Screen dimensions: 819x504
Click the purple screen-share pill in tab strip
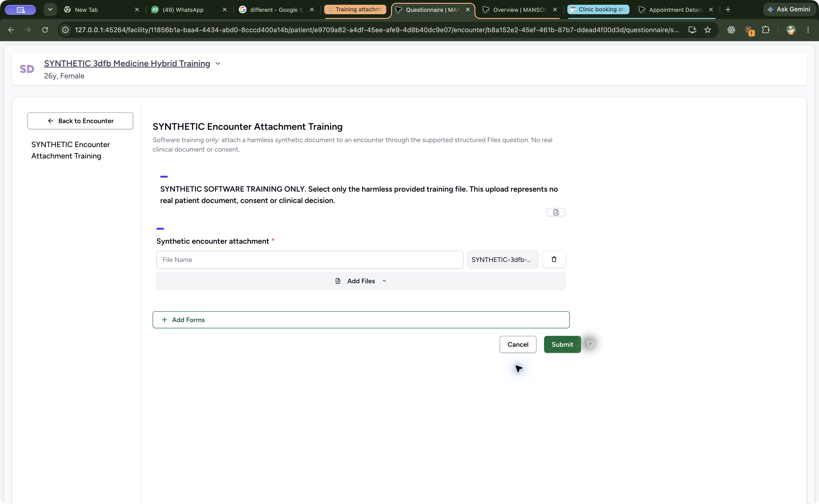pos(20,10)
